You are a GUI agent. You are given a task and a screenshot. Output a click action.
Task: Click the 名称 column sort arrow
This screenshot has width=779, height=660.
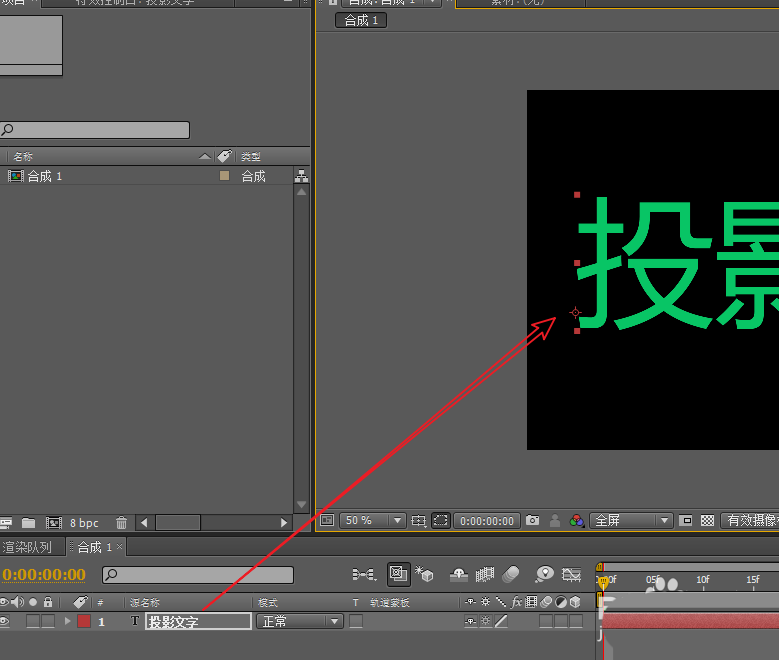click(204, 157)
